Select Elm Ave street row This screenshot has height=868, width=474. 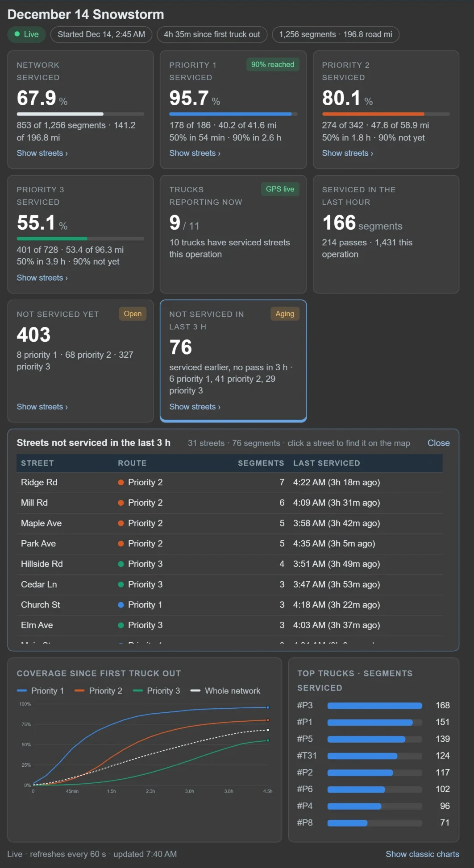(229, 625)
